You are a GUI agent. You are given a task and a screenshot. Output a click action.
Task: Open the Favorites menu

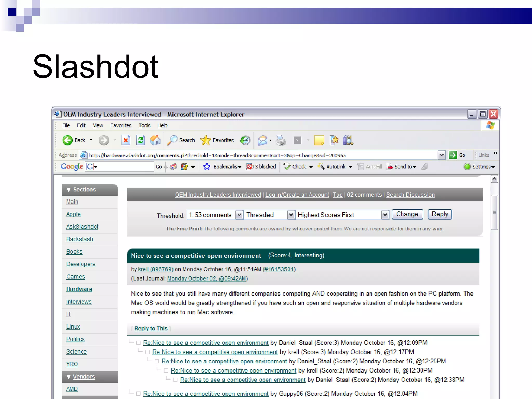(121, 125)
